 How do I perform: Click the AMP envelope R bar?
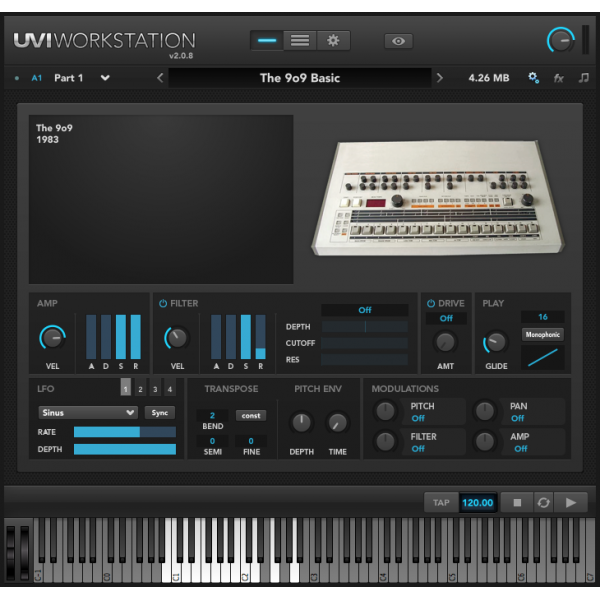135,337
